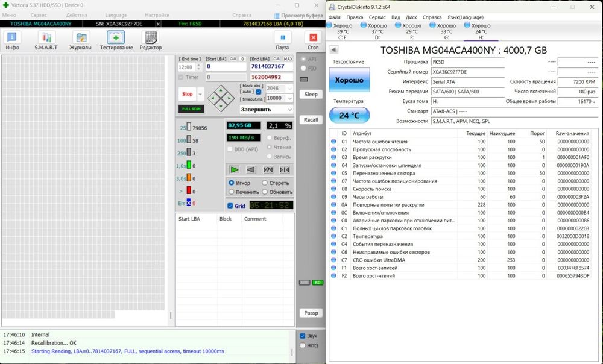This screenshot has height=364, width=603.
Task: Select the Починить radio button
Action: [232, 192]
